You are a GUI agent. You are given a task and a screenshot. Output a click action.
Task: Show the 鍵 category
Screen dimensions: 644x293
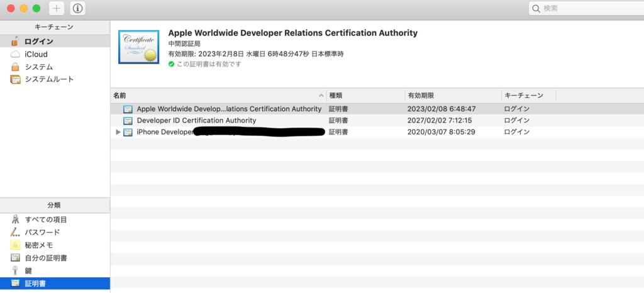55,271
